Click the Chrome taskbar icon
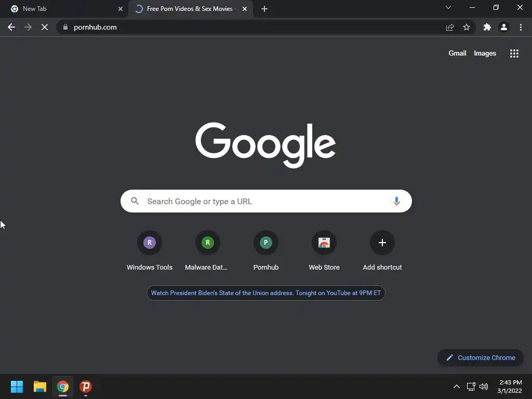Viewport: 532px width, 399px height. point(62,387)
